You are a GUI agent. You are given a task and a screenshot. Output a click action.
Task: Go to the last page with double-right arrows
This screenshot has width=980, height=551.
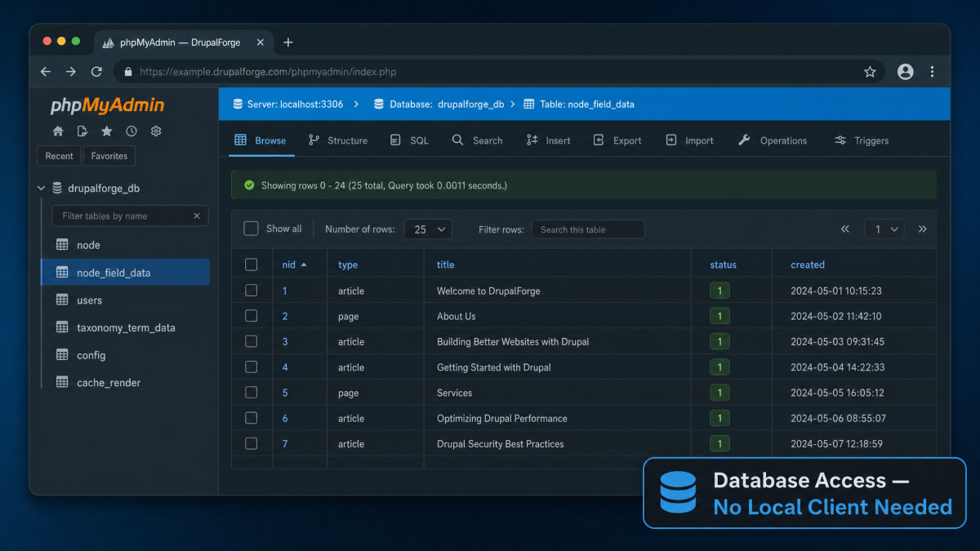pyautogui.click(x=922, y=229)
